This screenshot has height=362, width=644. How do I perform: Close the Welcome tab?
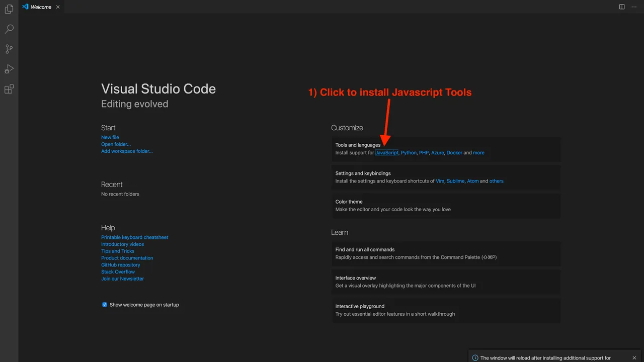coord(58,7)
